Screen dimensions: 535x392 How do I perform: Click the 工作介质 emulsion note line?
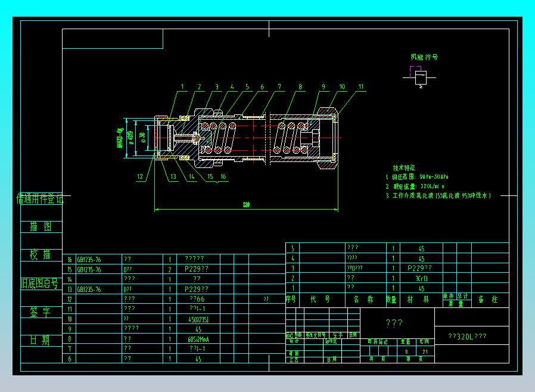(438, 195)
